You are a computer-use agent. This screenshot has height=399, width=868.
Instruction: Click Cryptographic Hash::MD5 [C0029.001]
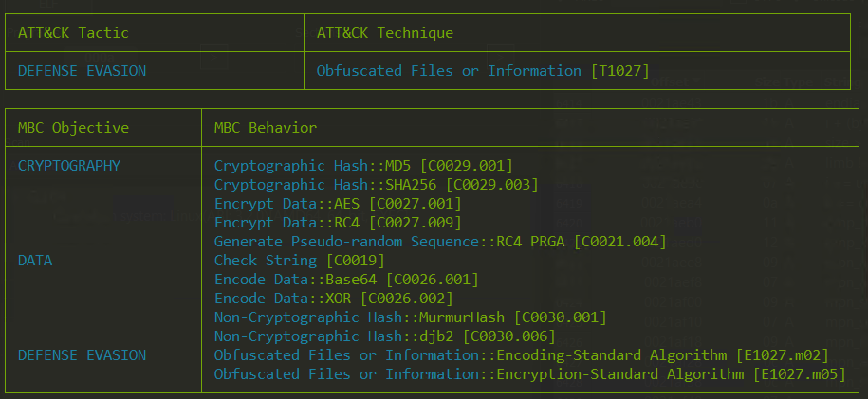[x=363, y=166]
